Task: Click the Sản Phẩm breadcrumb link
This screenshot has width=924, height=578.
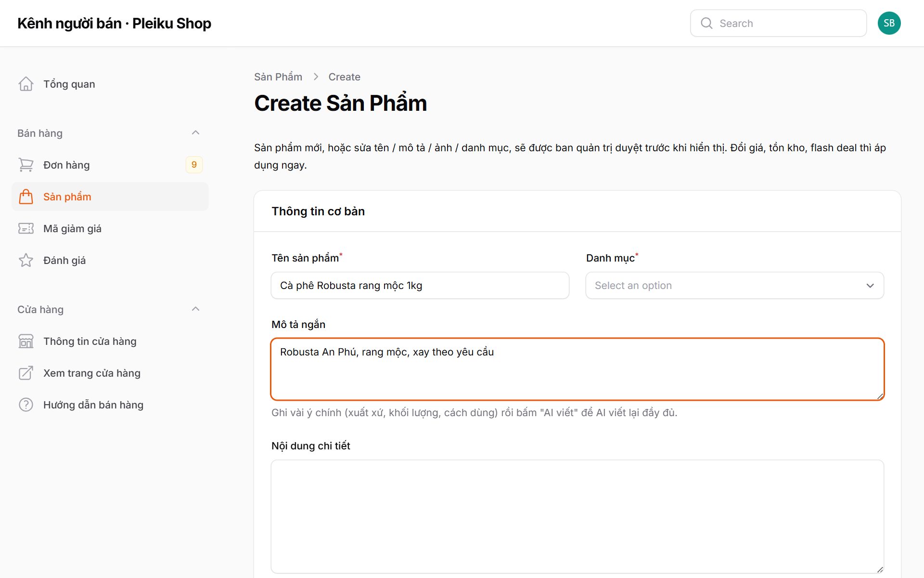Action: point(278,77)
